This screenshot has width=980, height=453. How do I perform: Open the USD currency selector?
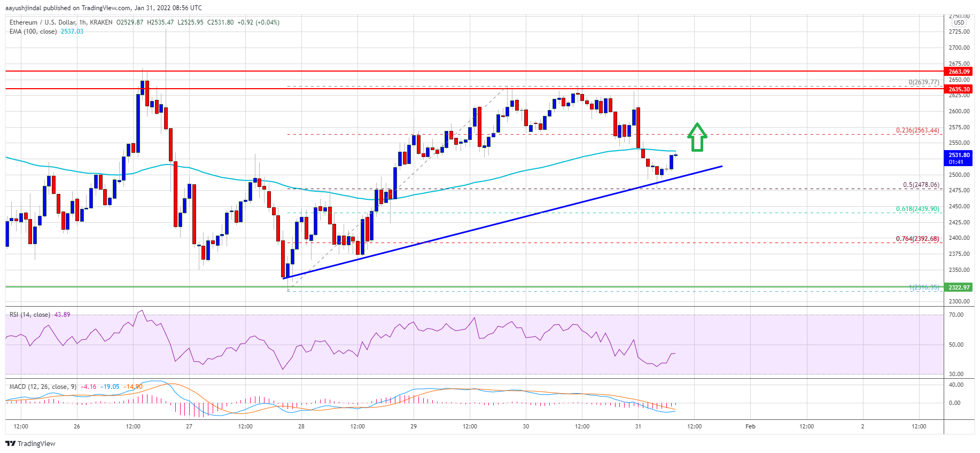click(959, 22)
